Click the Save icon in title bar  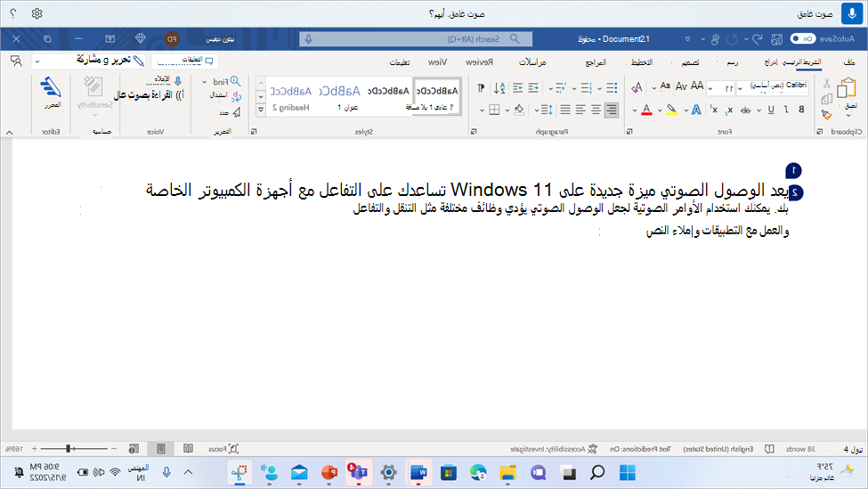776,39
